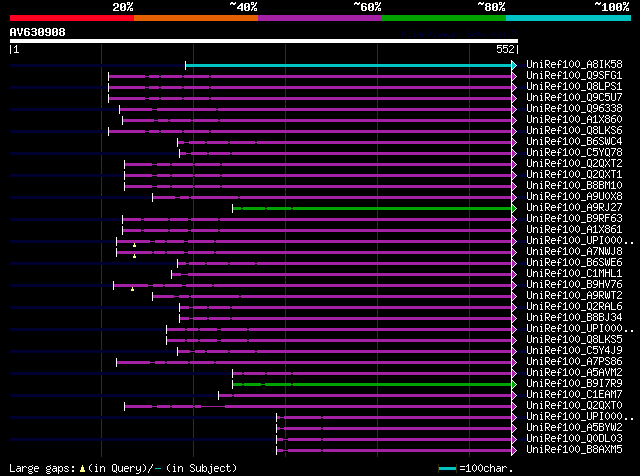
Task: Click the cyan ~100% identity legend segment
Action: click(x=568, y=18)
